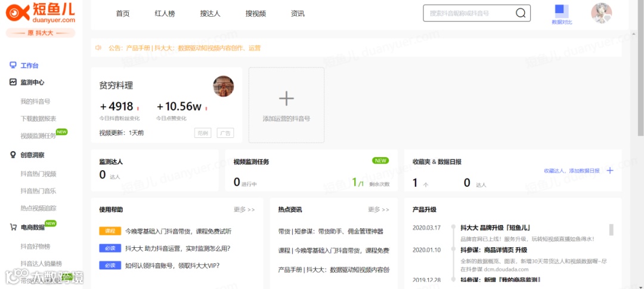Click the 工作台 monitor icon
This screenshot has height=289, width=644.
(x=13, y=65)
